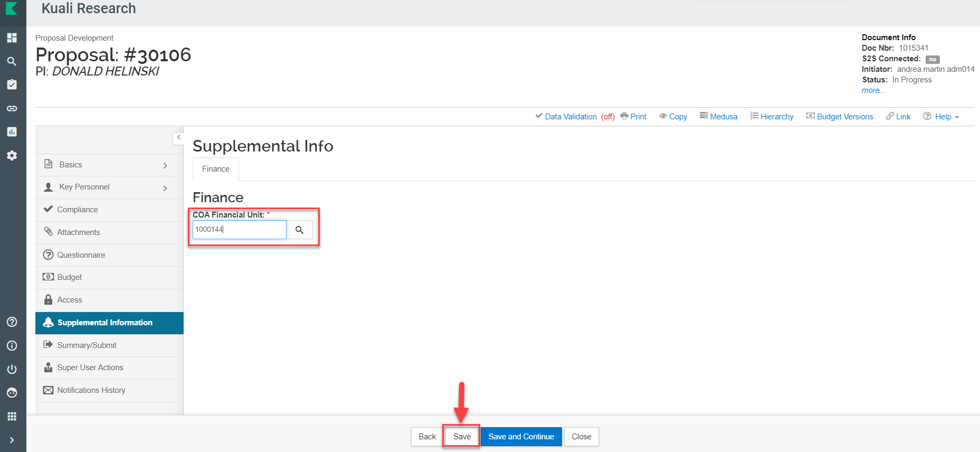This screenshot has width=980, height=452.
Task: Open the Access section
Action: click(x=109, y=300)
